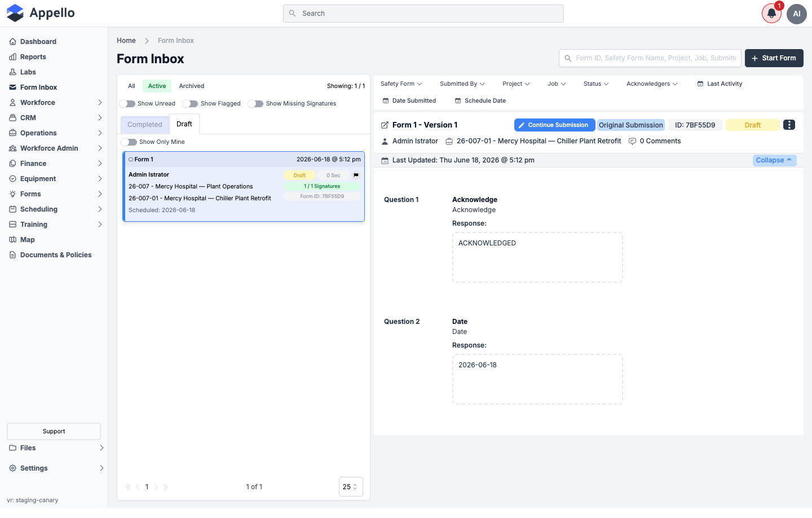Toggle Show Flagged switch
The image size is (812, 518).
click(191, 104)
